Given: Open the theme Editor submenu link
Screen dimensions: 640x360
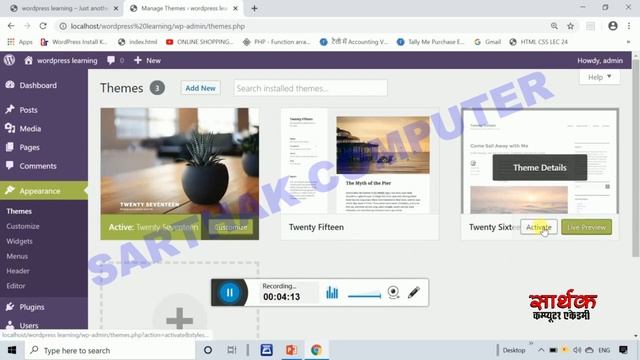Looking at the screenshot, I should point(16,286).
